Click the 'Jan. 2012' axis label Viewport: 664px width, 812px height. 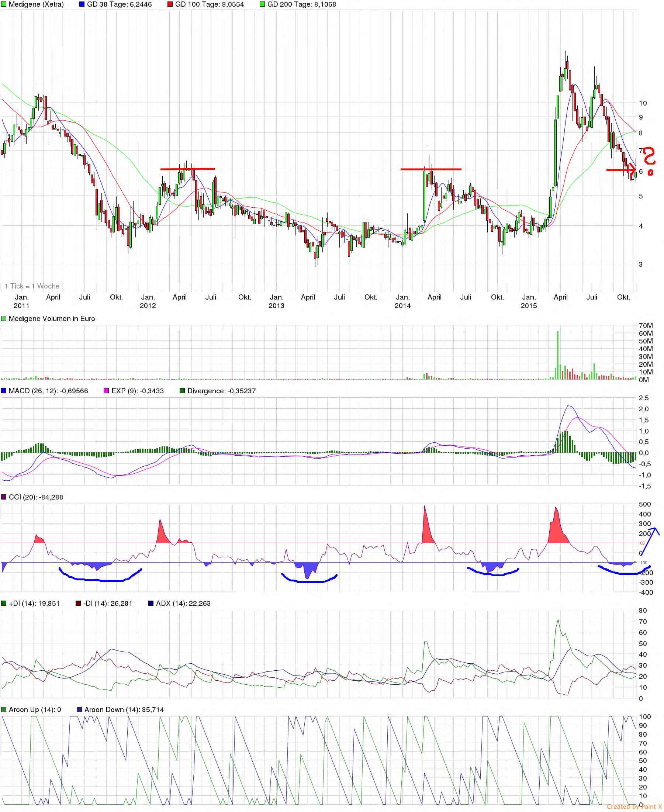pos(148,301)
